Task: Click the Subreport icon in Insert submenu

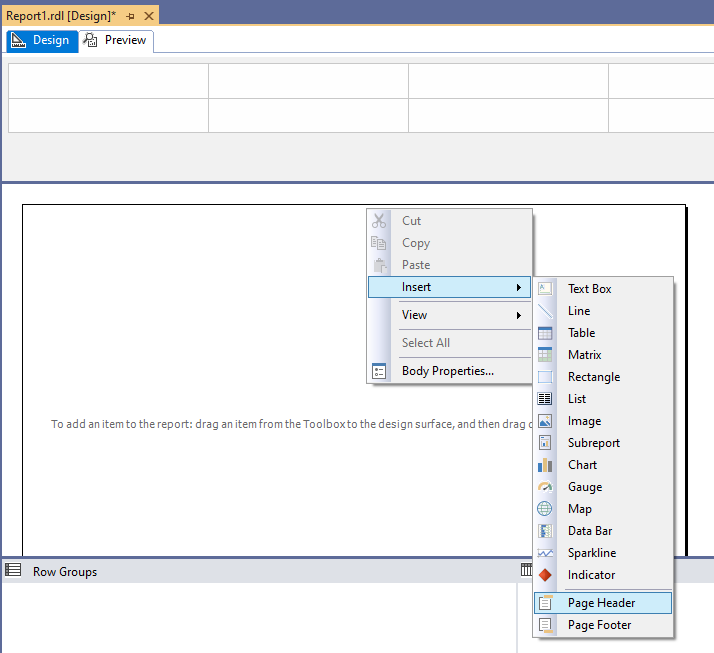Action: pyautogui.click(x=545, y=443)
